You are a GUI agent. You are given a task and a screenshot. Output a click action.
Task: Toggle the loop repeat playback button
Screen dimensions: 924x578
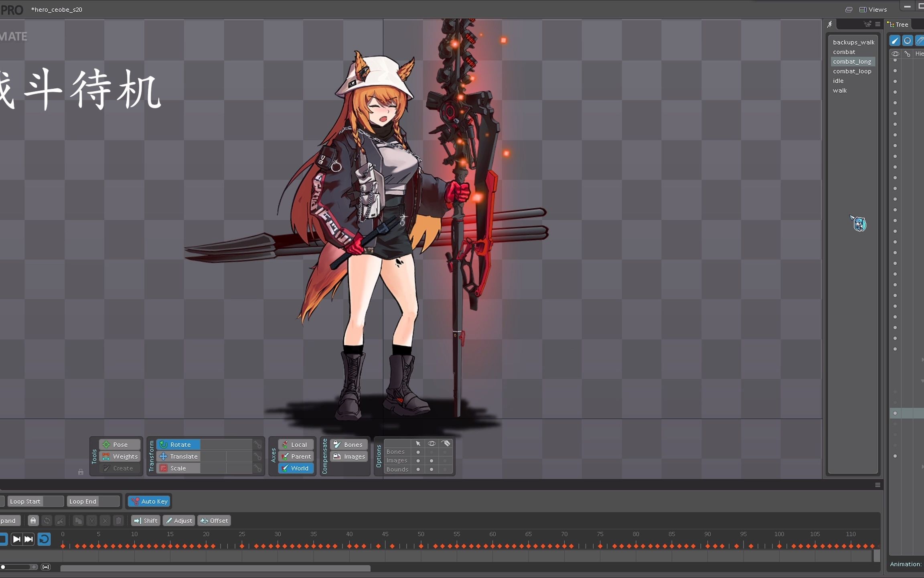click(x=44, y=539)
